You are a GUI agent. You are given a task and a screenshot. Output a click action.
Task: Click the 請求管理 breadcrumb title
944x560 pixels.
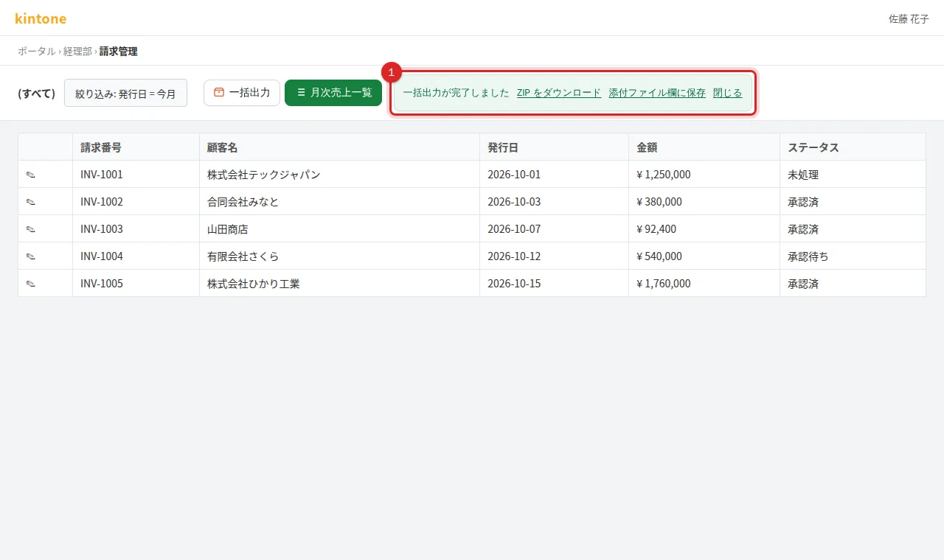118,51
